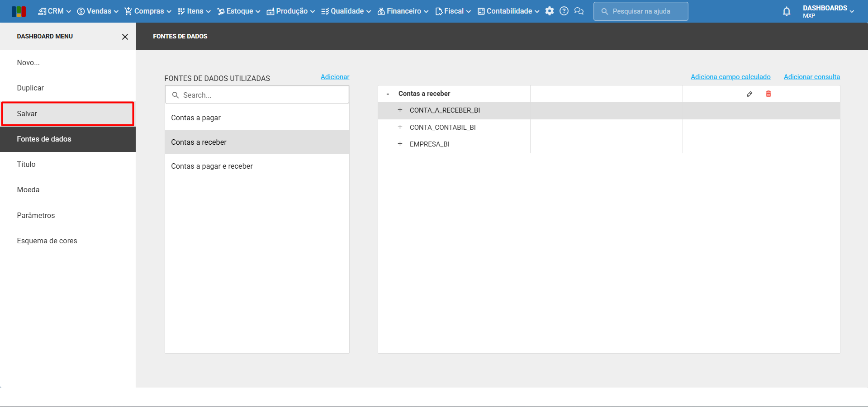Select the CONTA_A_RECEBER_BI table label
Viewport: 868px width, 407px height.
pyautogui.click(x=445, y=110)
